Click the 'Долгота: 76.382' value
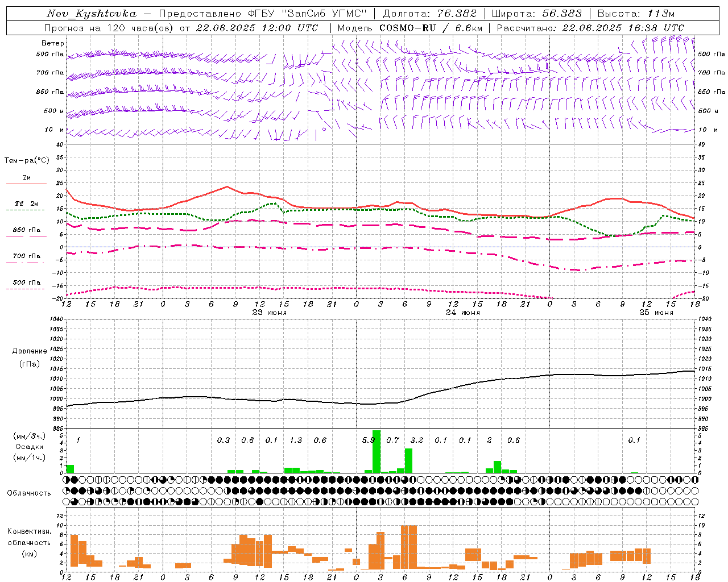Screen dimensions: 728x582 click(x=430, y=14)
